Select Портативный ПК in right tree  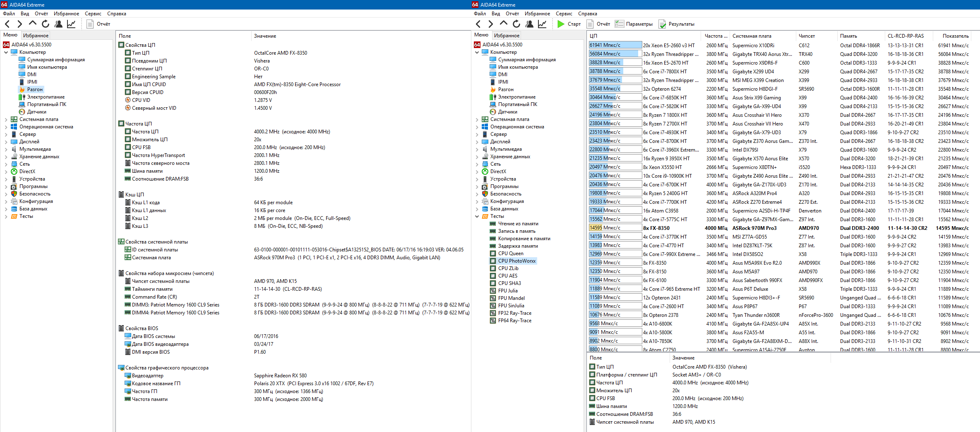pyautogui.click(x=514, y=104)
